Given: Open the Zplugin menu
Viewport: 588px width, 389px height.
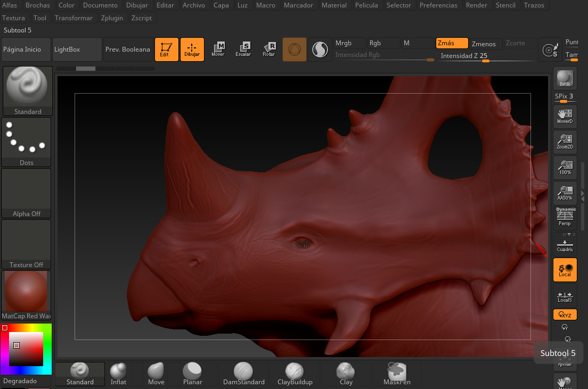Looking at the screenshot, I should pos(112,18).
